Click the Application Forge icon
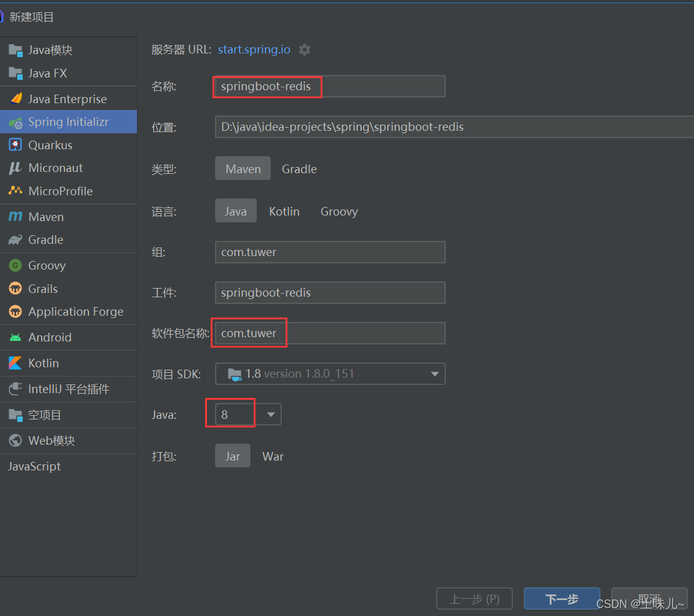 tap(15, 311)
